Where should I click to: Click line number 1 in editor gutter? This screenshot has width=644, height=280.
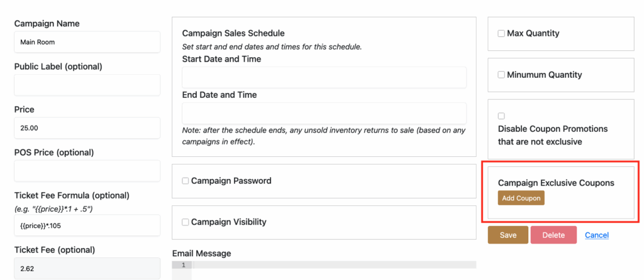pos(182,266)
